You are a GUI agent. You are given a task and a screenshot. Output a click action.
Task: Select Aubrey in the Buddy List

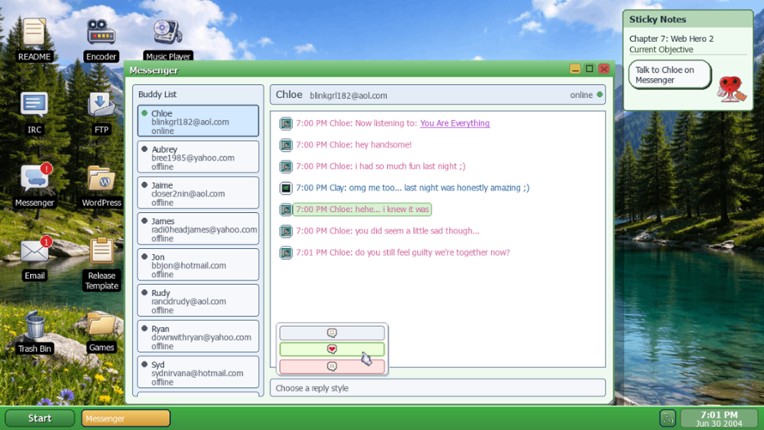click(x=198, y=157)
